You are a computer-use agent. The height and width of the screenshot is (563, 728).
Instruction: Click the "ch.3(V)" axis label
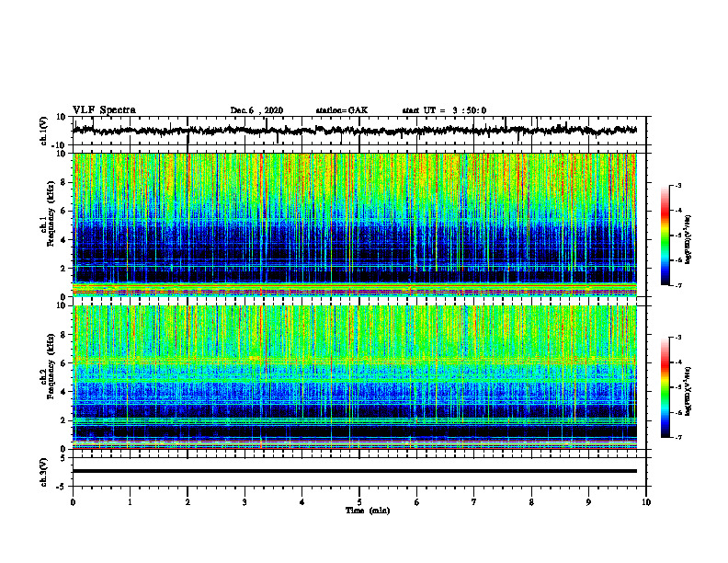43,473
